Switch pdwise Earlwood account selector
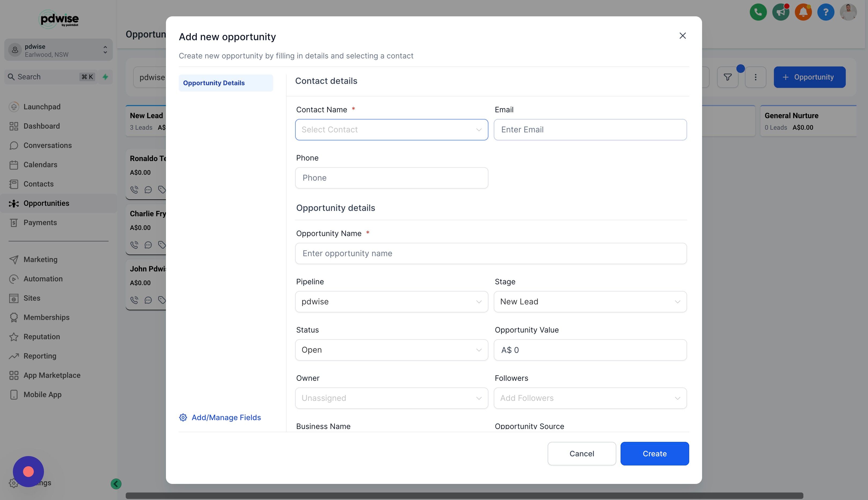 click(58, 50)
